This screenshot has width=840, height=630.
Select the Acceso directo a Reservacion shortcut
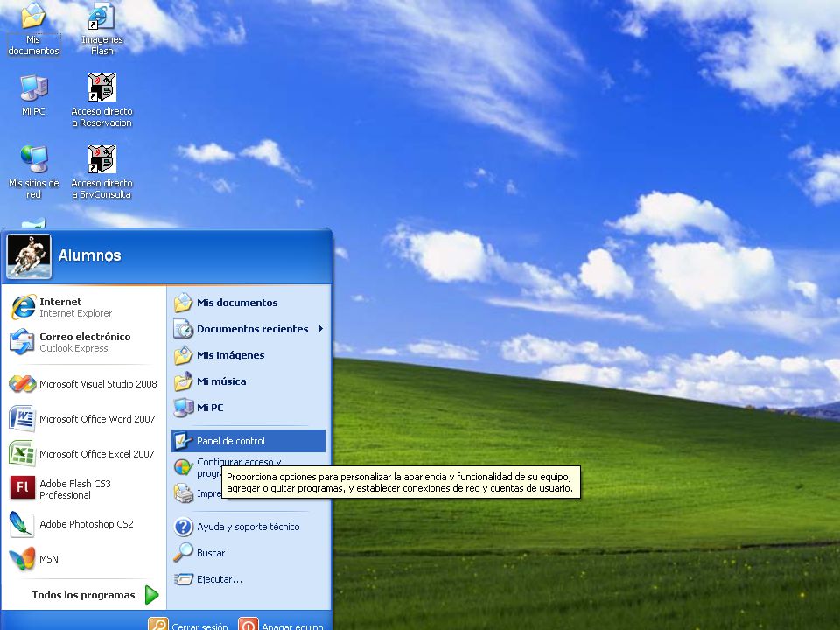tap(101, 101)
